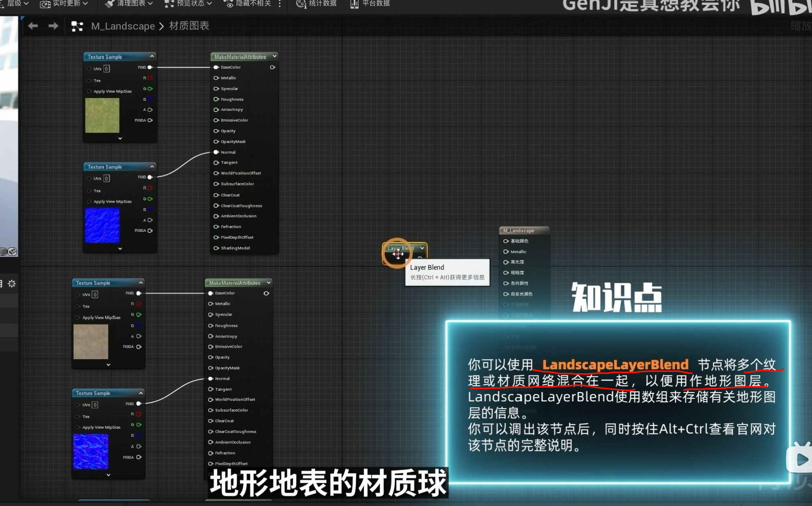Click the BaseColor input pin on the top MakeMaterialAttributes node
The image size is (812, 506).
(x=216, y=67)
